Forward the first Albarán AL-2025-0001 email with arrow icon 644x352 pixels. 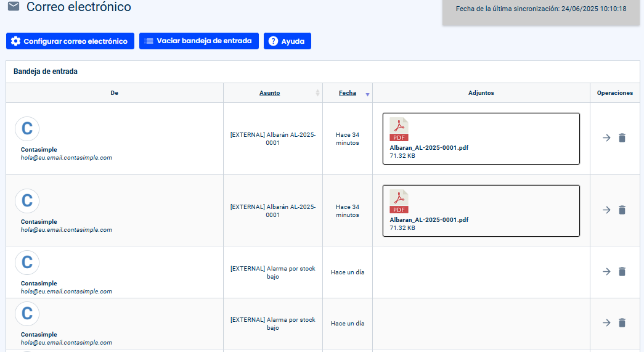click(606, 138)
